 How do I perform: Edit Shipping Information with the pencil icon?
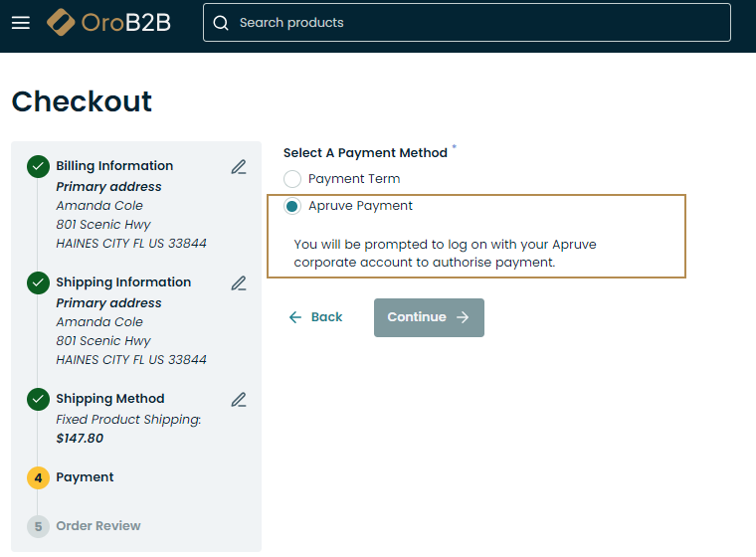[x=239, y=283]
